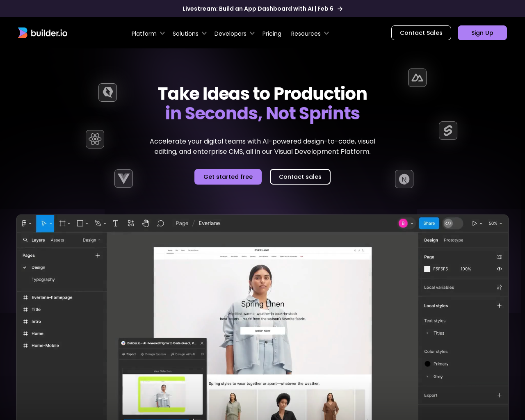Select the Hand tool

(x=146, y=223)
